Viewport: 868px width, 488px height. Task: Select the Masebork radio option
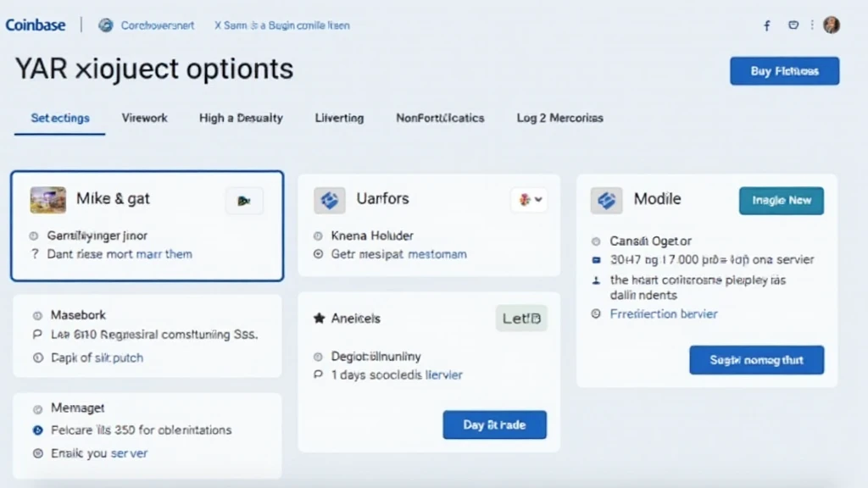(36, 315)
